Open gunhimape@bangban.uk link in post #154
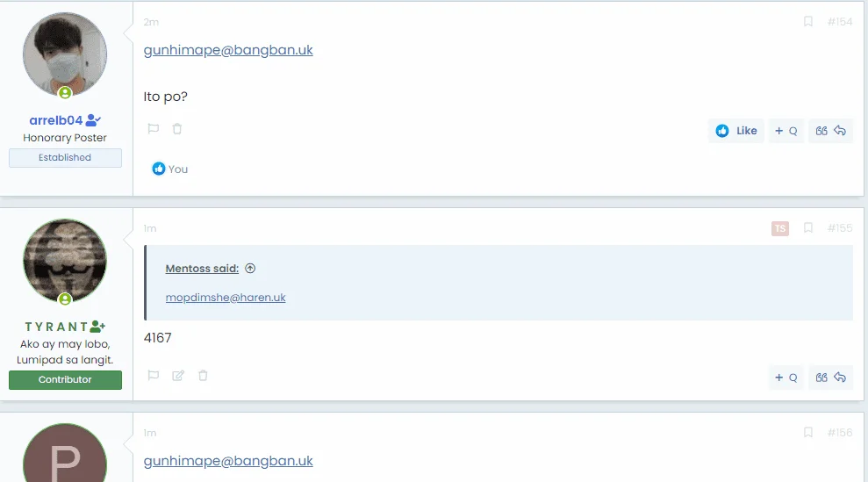The width and height of the screenshot is (868, 482). pos(228,50)
